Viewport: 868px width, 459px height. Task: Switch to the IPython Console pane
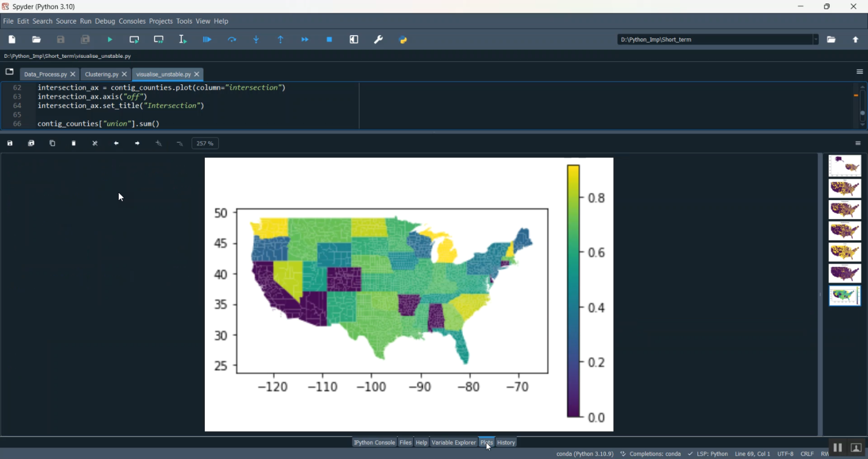tap(374, 442)
